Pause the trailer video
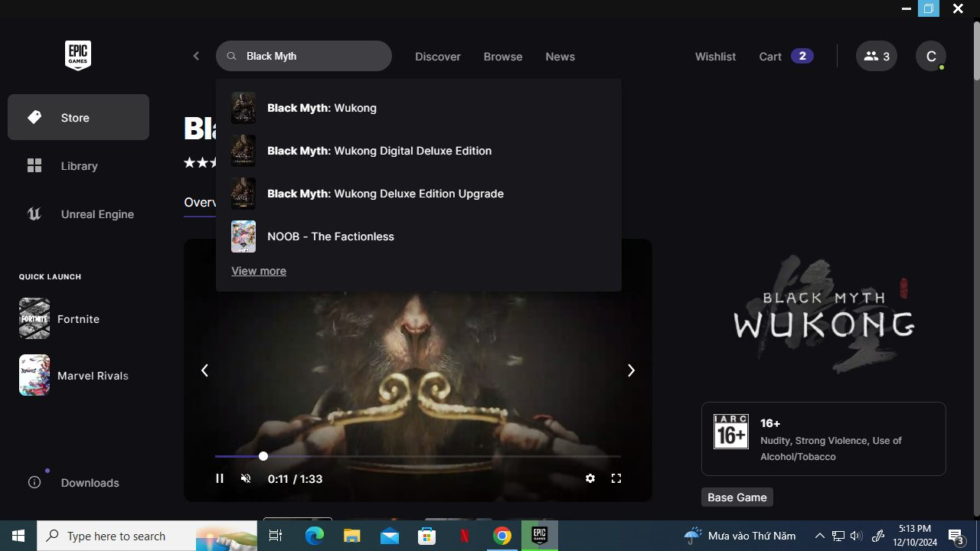The width and height of the screenshot is (980, 551). [x=220, y=478]
